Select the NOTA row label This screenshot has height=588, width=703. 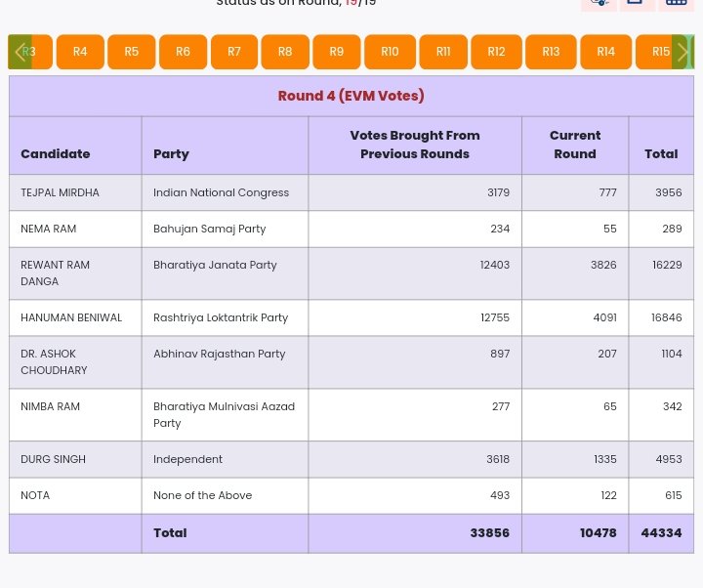pos(35,495)
